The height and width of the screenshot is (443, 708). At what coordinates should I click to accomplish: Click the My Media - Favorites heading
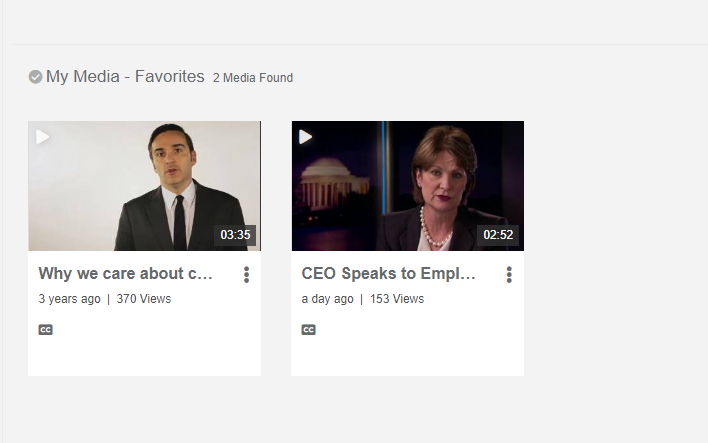click(x=125, y=76)
